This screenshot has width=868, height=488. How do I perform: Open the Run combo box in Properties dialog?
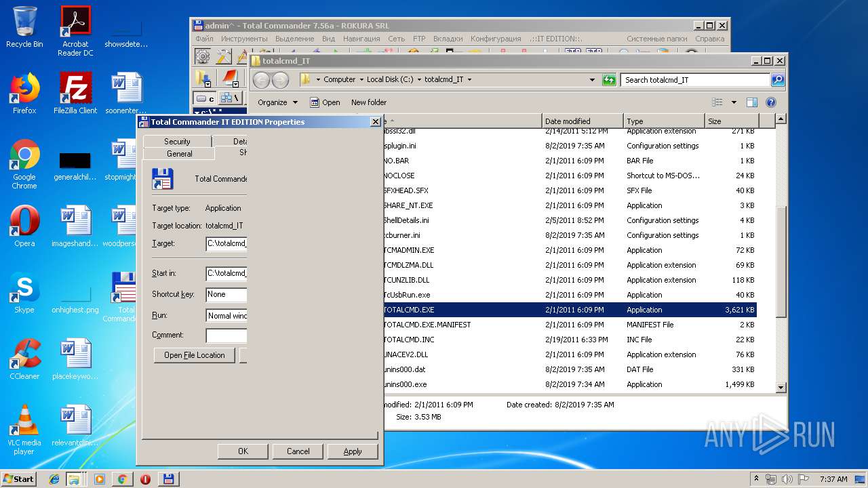pyautogui.click(x=226, y=316)
